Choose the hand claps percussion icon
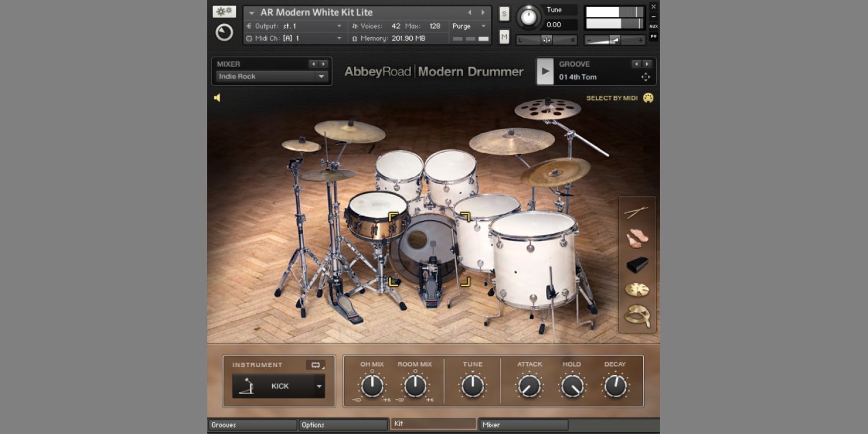868x434 pixels. (637, 238)
